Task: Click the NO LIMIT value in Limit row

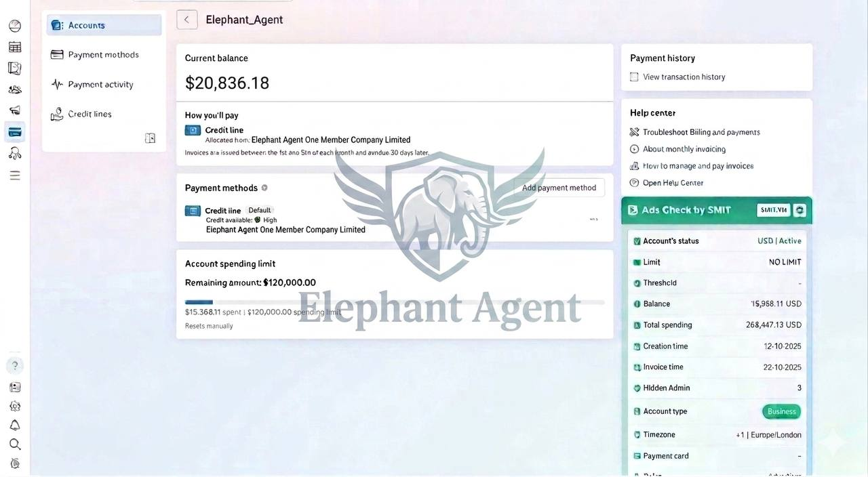Action: point(785,262)
